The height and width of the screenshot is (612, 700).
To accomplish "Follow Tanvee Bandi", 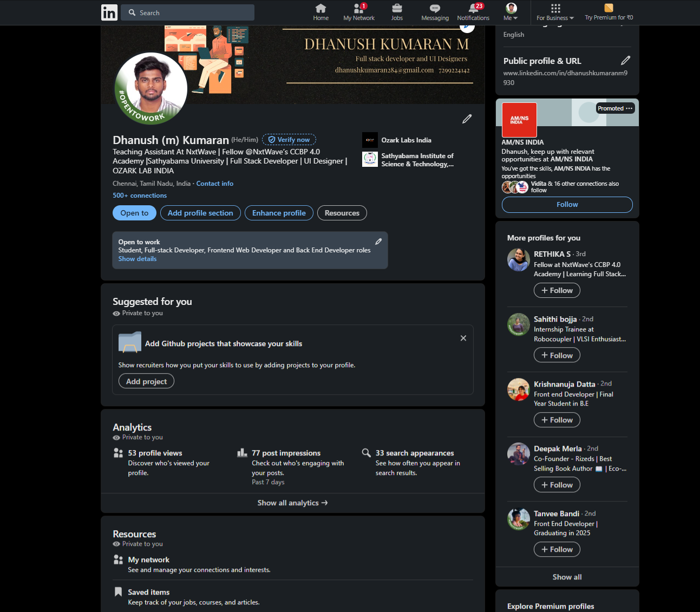I will (x=557, y=549).
